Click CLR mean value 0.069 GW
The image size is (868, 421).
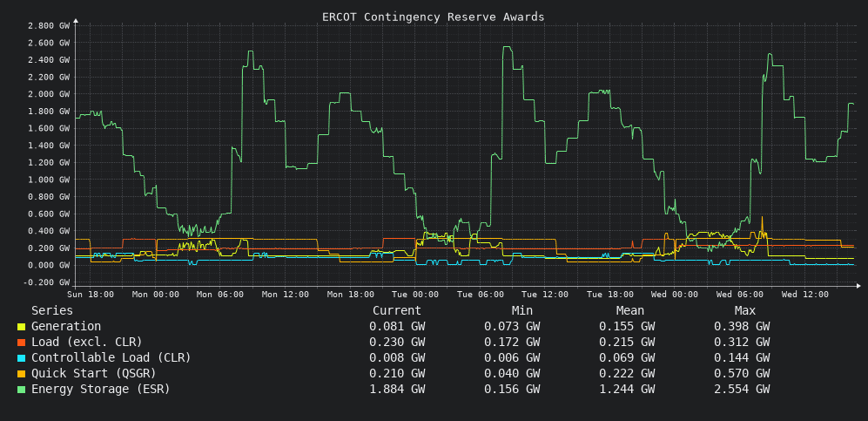pos(627,358)
